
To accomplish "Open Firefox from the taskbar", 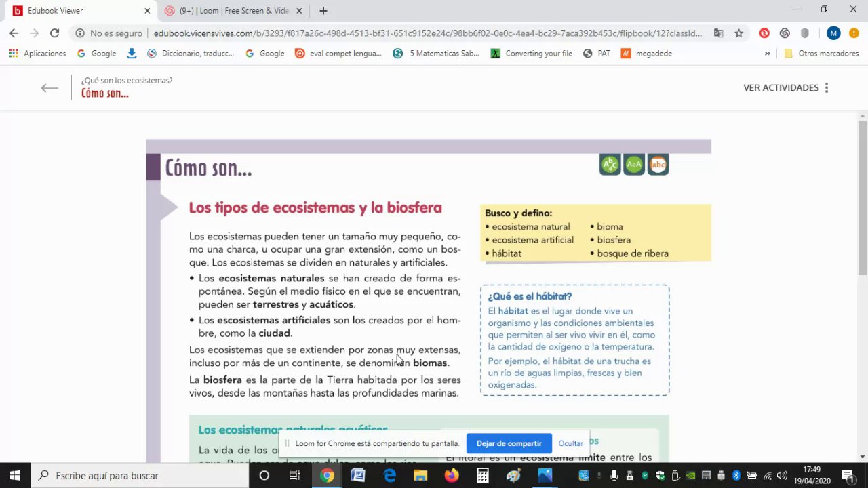I will (452, 475).
